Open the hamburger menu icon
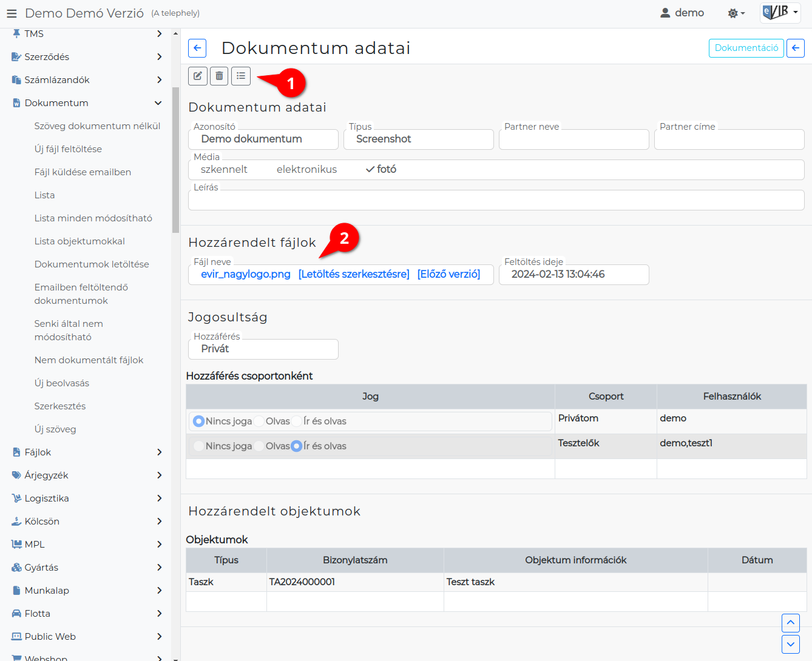Image resolution: width=812 pixels, height=661 pixels. click(x=12, y=13)
